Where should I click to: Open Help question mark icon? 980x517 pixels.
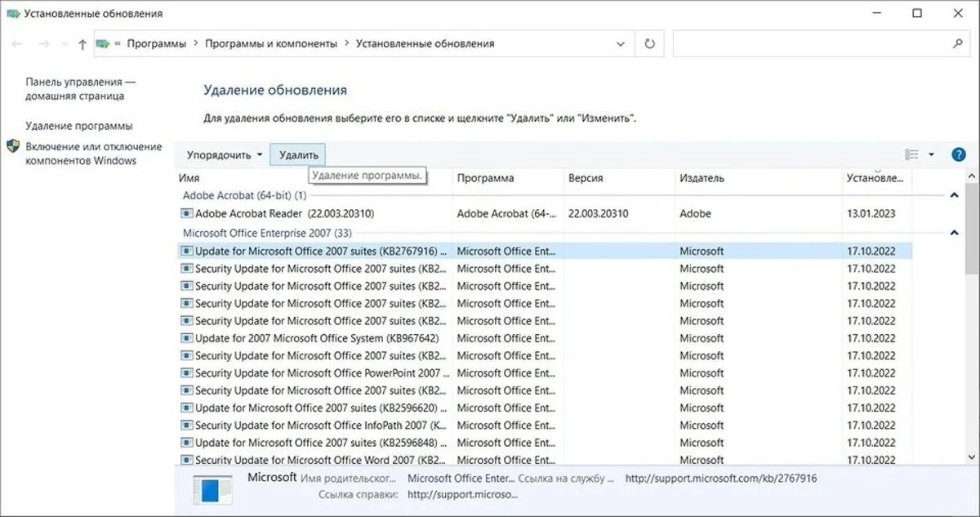click(959, 154)
